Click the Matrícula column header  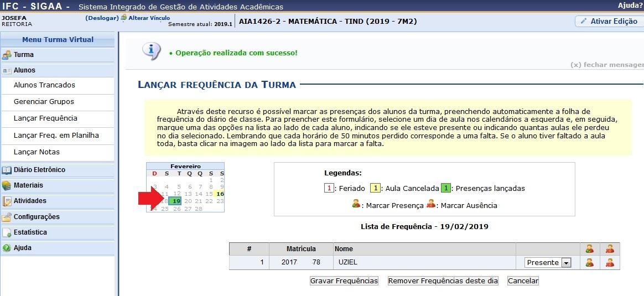click(301, 249)
